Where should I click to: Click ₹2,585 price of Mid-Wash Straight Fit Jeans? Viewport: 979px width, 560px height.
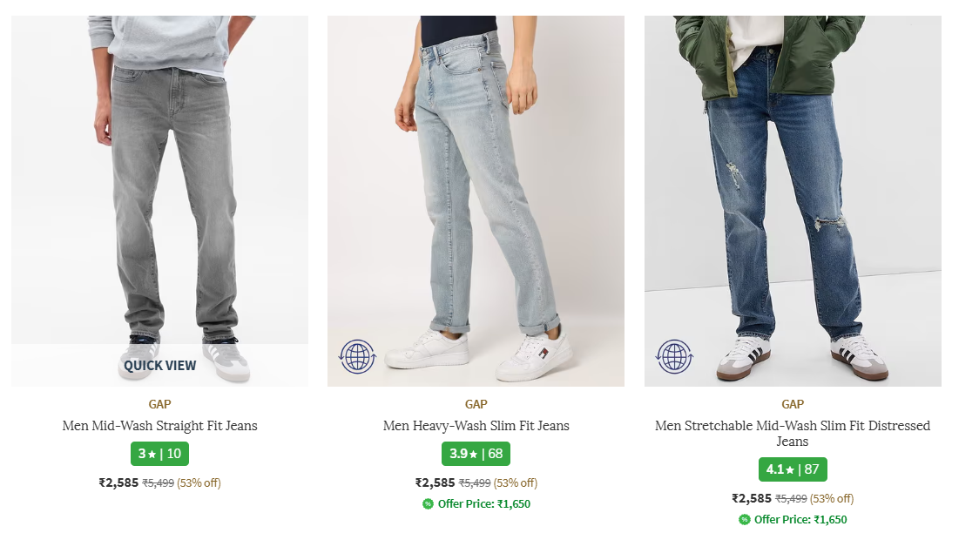[118, 482]
